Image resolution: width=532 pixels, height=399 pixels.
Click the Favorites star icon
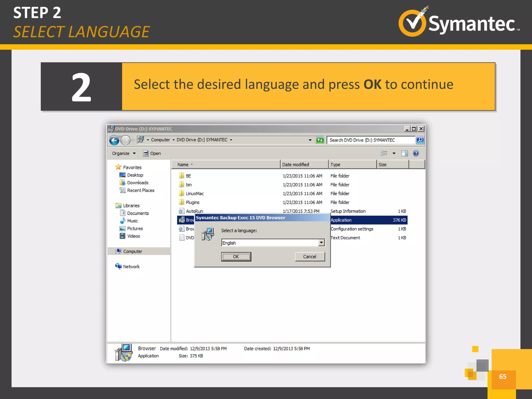118,167
